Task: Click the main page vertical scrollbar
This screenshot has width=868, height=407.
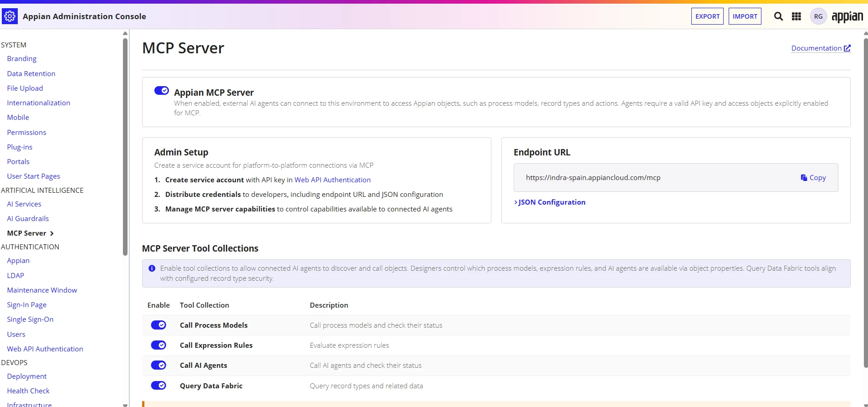Action: (866, 203)
